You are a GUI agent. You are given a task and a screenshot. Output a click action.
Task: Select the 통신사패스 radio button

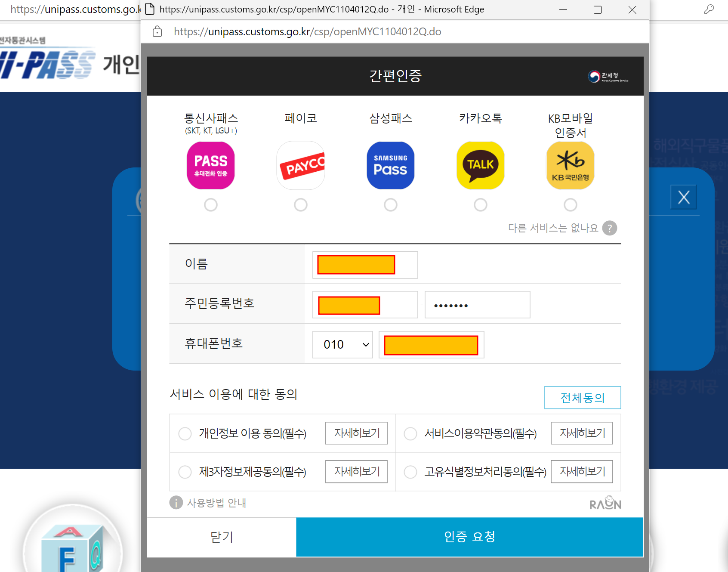[x=211, y=205]
